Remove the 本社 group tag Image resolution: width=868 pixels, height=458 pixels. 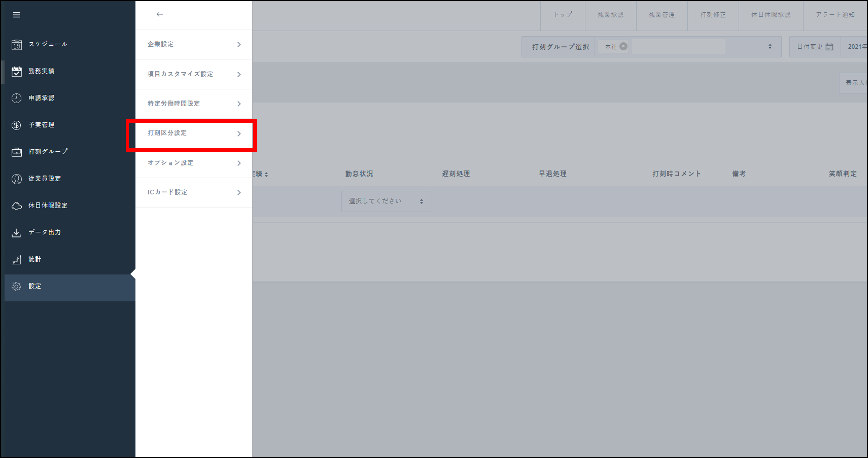point(623,47)
